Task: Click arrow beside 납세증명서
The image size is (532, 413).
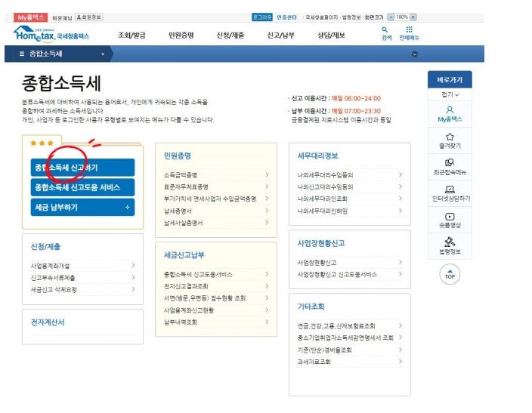Action: point(267,211)
